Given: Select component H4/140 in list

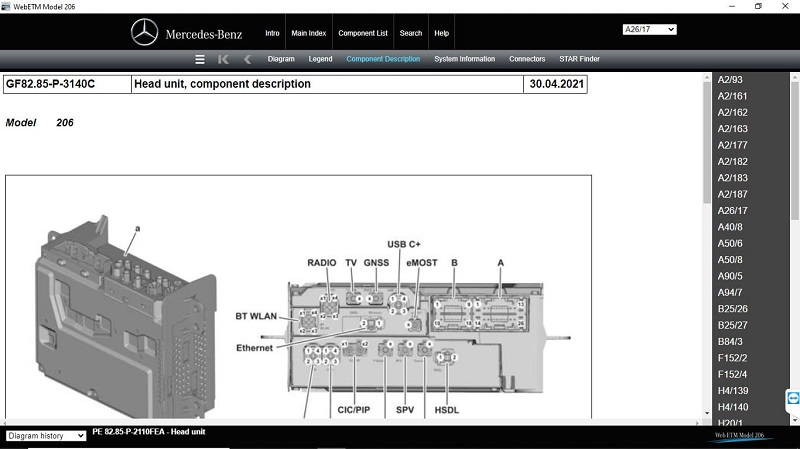Looking at the screenshot, I should [733, 407].
